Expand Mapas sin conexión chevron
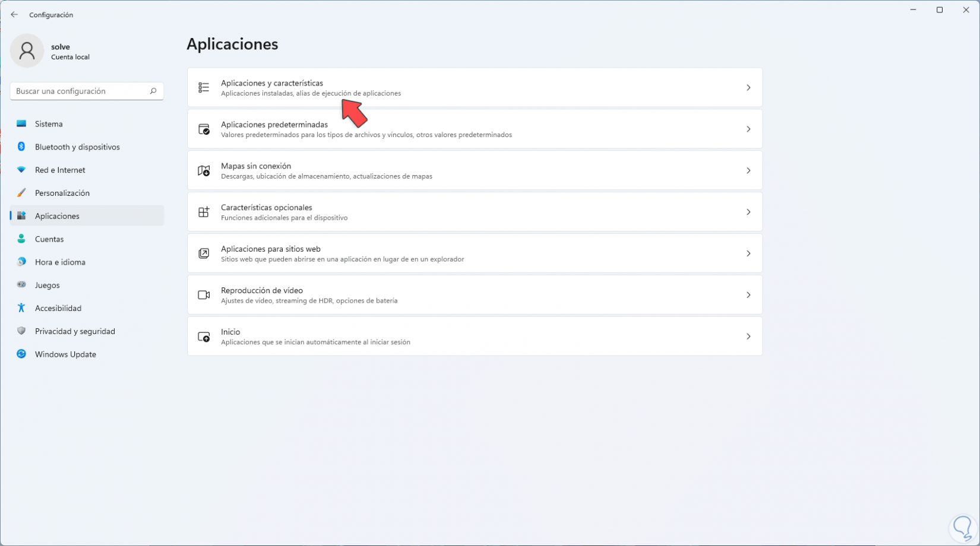The height and width of the screenshot is (546, 980). (748, 171)
